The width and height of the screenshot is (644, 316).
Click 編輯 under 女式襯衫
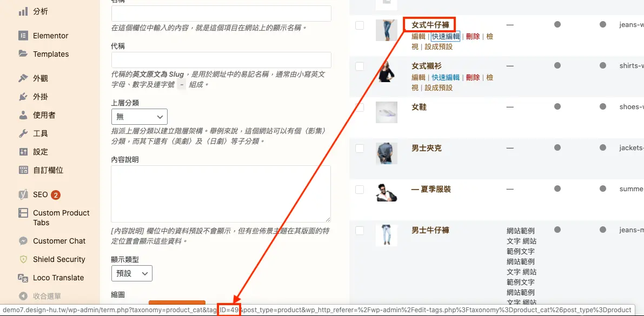pos(418,77)
